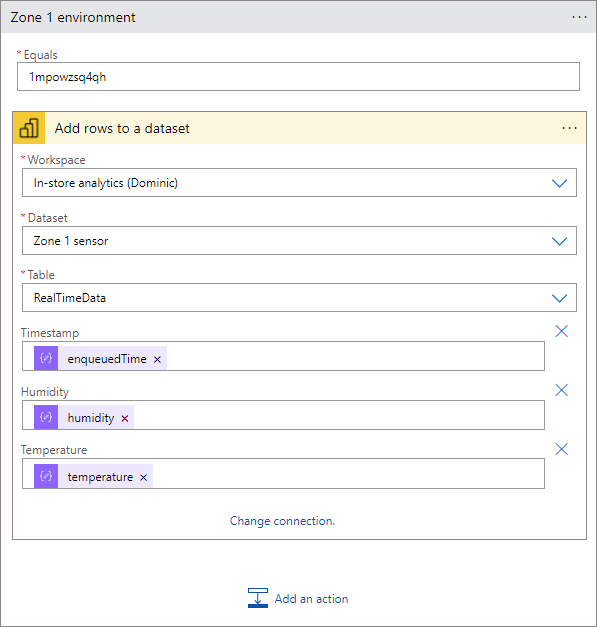The width and height of the screenshot is (597, 627).
Task: Delete the enqueuedTime token from Timestamp
Action: pyautogui.click(x=157, y=359)
